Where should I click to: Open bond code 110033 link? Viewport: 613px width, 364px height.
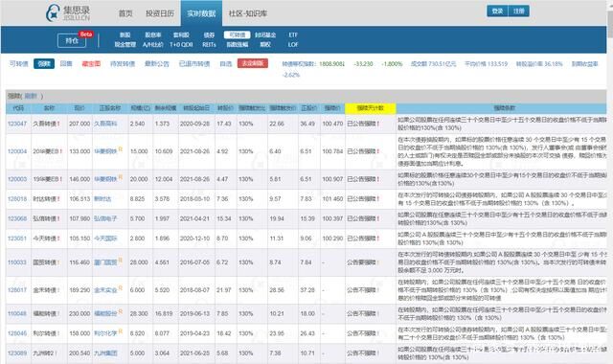coord(17,262)
